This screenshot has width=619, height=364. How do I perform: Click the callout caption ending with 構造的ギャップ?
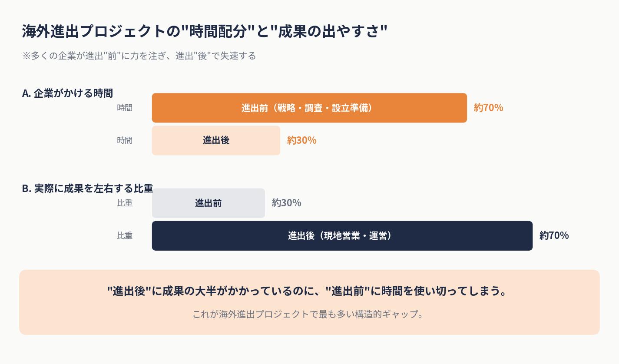click(x=308, y=314)
